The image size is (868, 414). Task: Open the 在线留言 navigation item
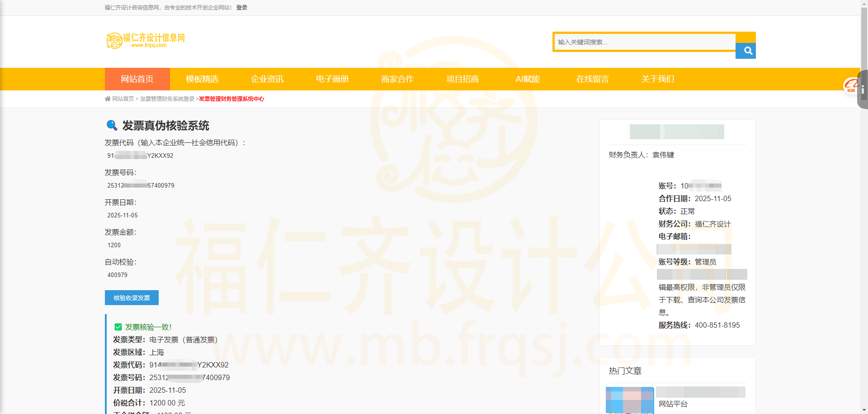pos(593,79)
